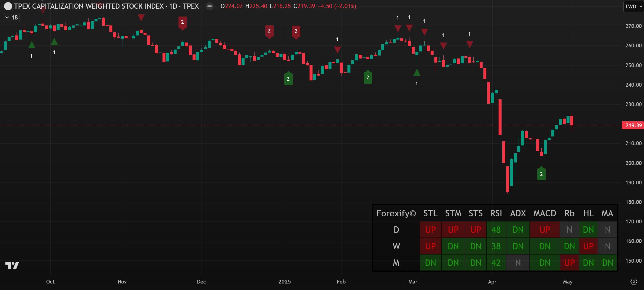Click the green 2 signal label in mid-February
The height and width of the screenshot is (290, 644).
367,78
